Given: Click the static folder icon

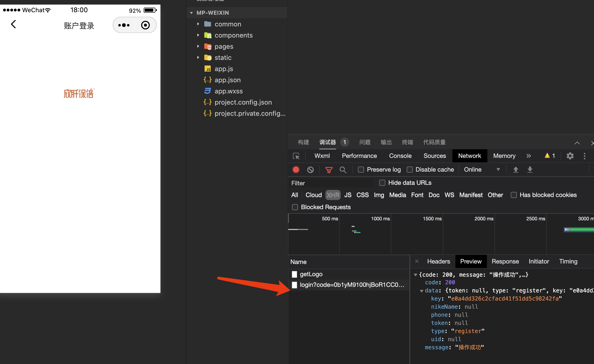Looking at the screenshot, I should 208,58.
